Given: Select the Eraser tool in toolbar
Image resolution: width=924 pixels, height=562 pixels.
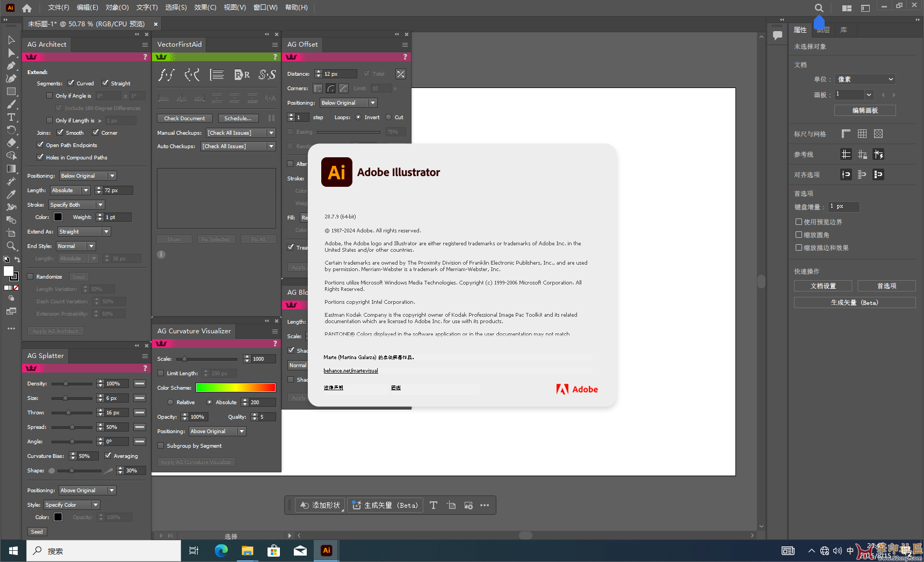Looking at the screenshot, I should [11, 143].
